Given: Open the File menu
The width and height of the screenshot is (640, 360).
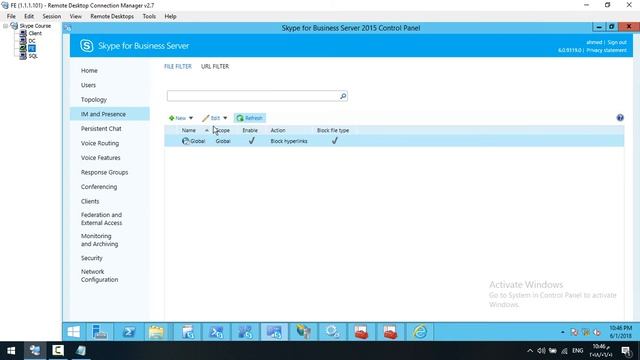Looking at the screenshot, I should click(x=11, y=16).
